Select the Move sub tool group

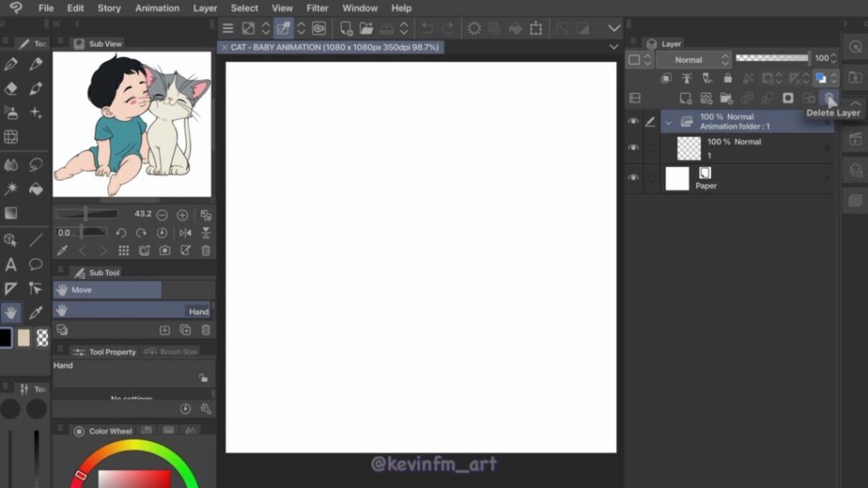[107, 290]
